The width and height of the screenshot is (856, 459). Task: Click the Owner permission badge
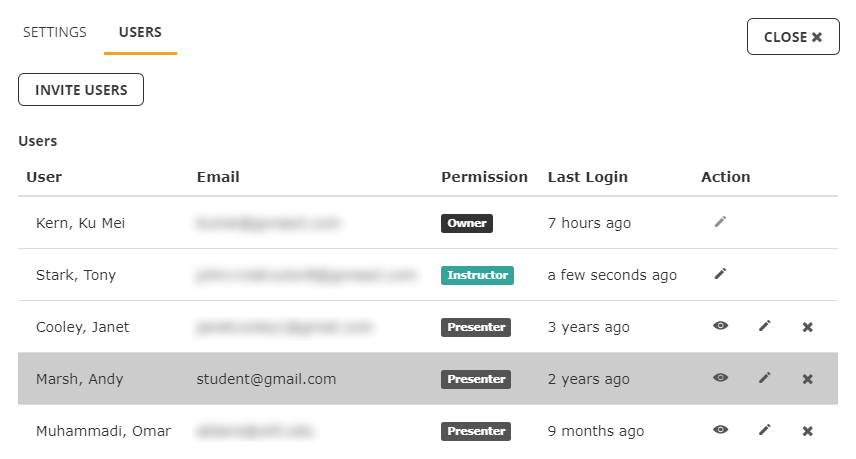click(x=467, y=223)
